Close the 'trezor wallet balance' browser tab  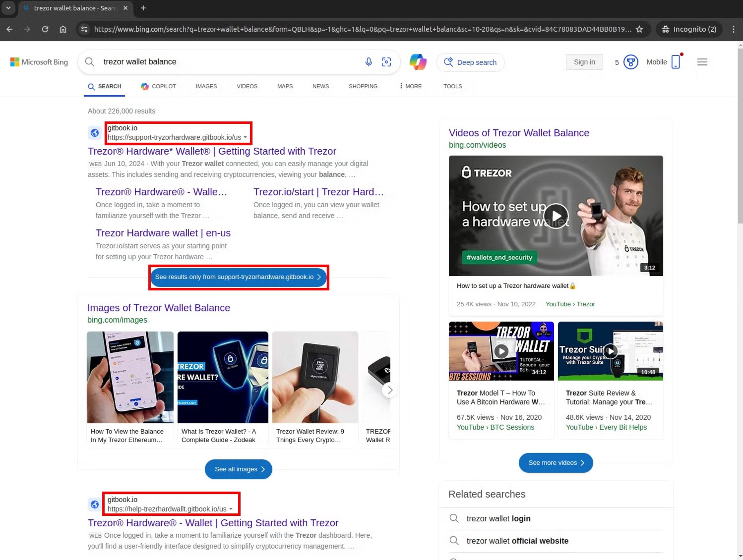point(125,8)
